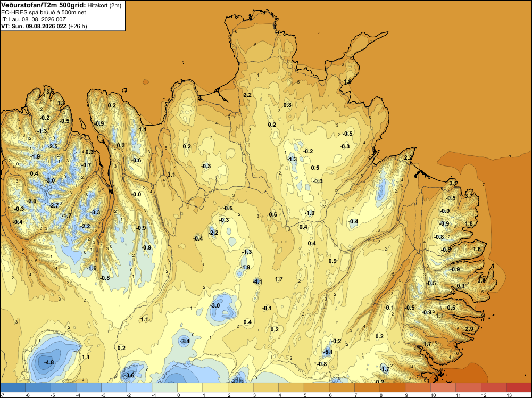
Task: Click the '-3.4' temperature value on the map
Action: (x=185, y=341)
